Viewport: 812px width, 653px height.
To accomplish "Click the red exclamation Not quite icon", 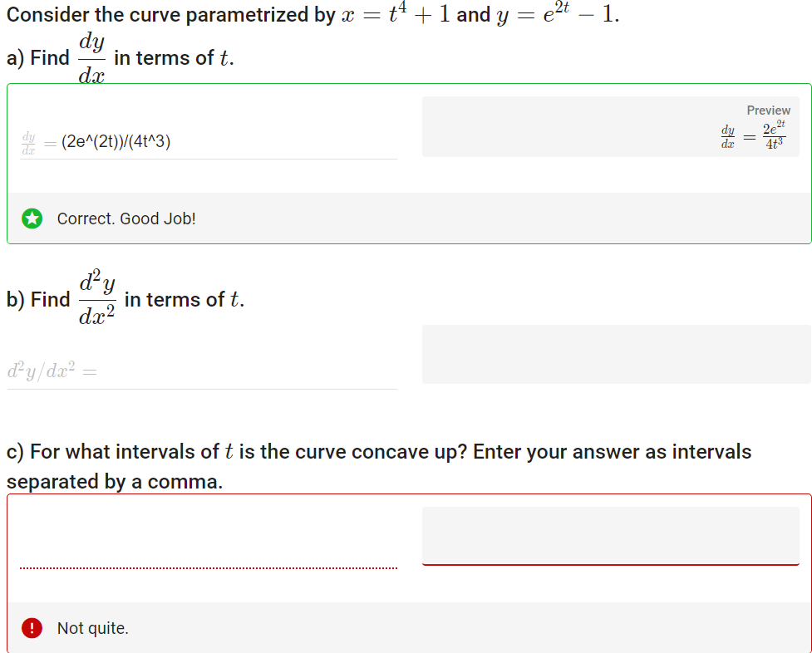I will click(31, 628).
